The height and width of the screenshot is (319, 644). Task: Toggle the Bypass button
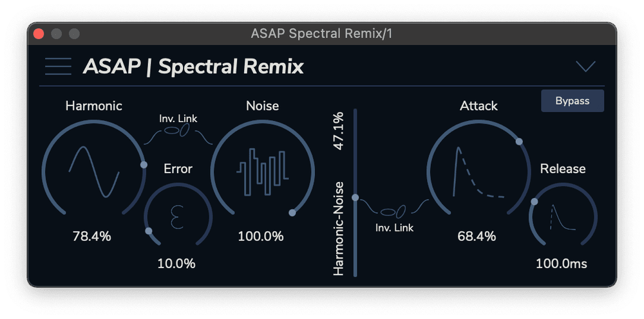pyautogui.click(x=572, y=101)
